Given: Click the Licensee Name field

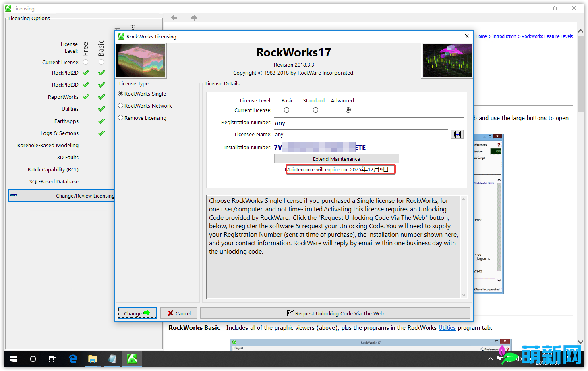Looking at the screenshot, I should coord(361,134).
